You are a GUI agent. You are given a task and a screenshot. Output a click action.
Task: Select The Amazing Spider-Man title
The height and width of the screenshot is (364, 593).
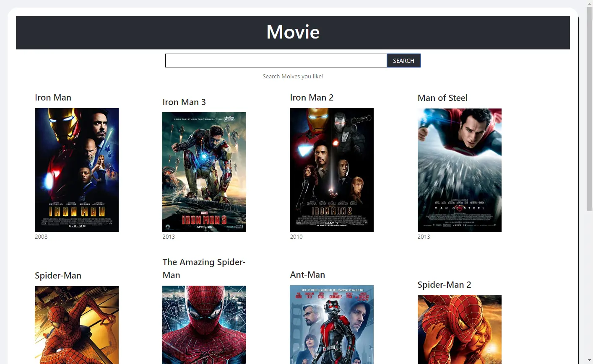tap(204, 268)
